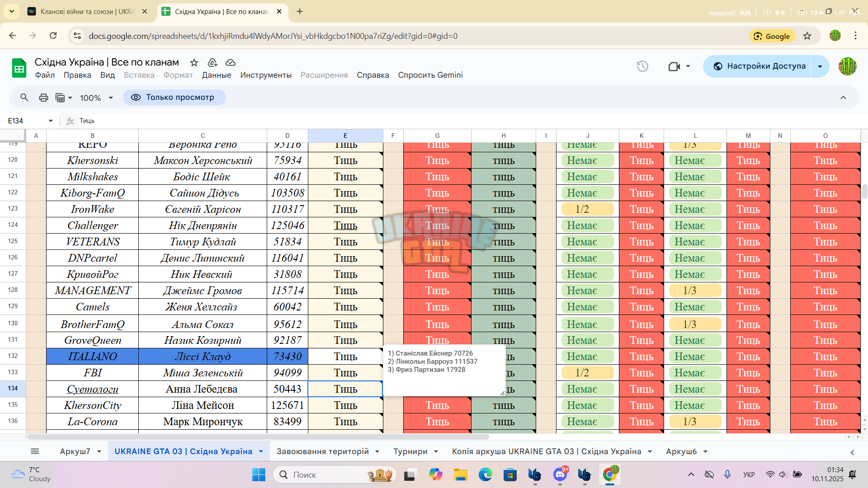868x488 pixels.
Task: Switch to Турнири sheet
Action: (x=410, y=451)
